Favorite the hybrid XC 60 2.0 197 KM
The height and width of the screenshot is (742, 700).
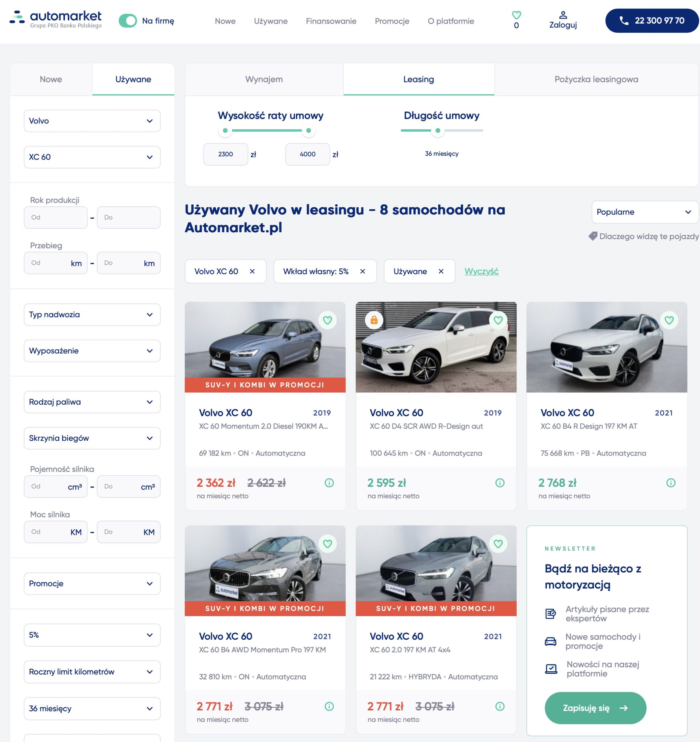498,544
